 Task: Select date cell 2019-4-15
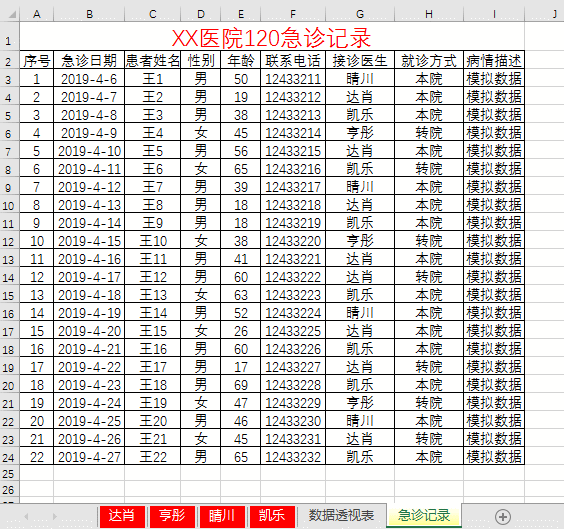click(89, 240)
